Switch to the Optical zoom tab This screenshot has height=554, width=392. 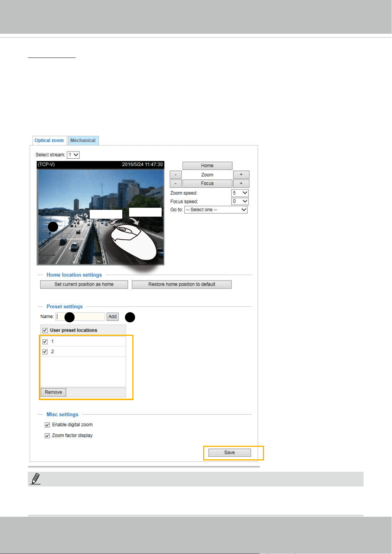[x=49, y=141]
